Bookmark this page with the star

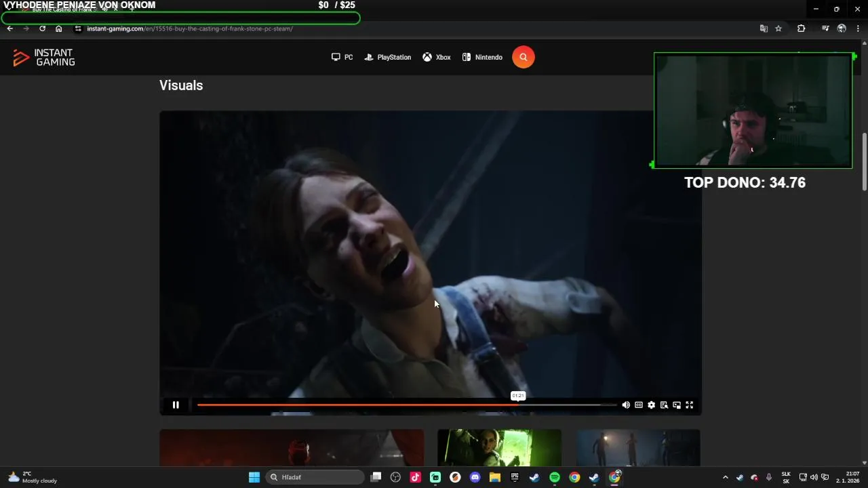778,28
